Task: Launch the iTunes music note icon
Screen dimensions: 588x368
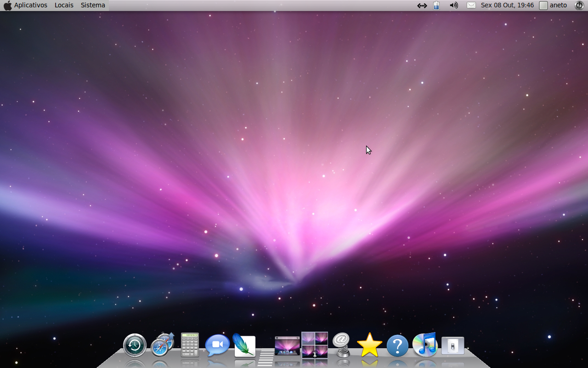Action: pyautogui.click(x=425, y=345)
